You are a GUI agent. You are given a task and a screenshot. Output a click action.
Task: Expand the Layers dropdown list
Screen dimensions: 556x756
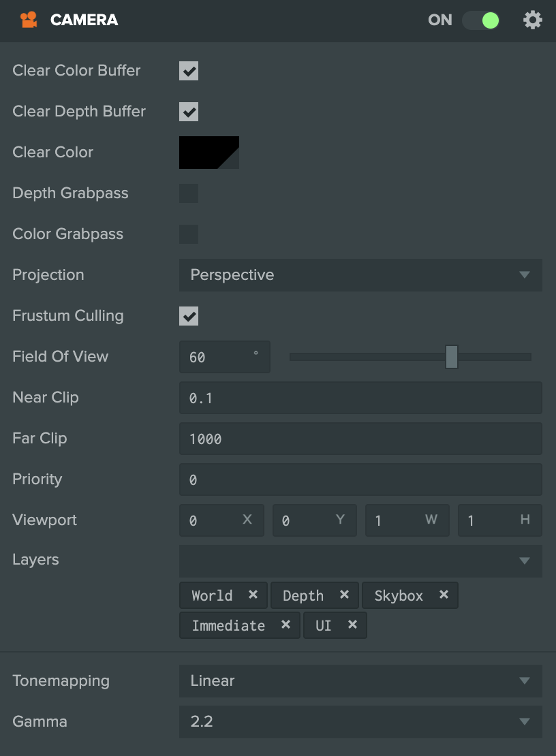click(x=360, y=561)
